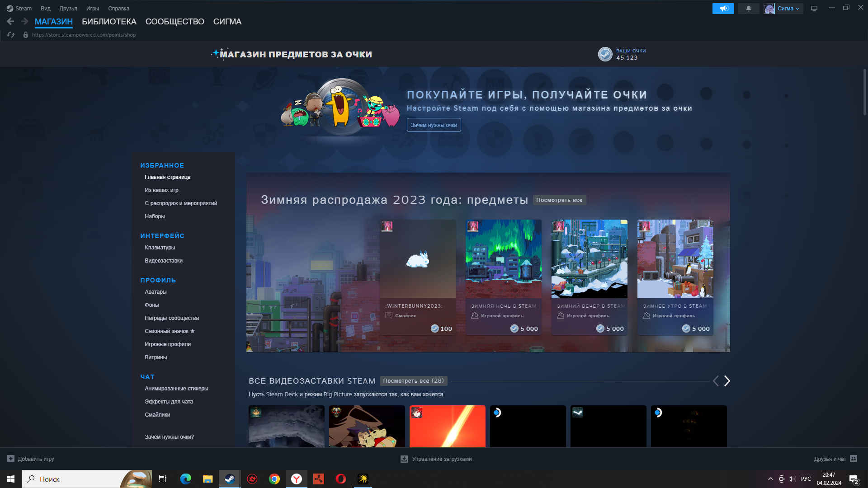Open the Витрины category
The height and width of the screenshot is (488, 868).
pos(156,357)
